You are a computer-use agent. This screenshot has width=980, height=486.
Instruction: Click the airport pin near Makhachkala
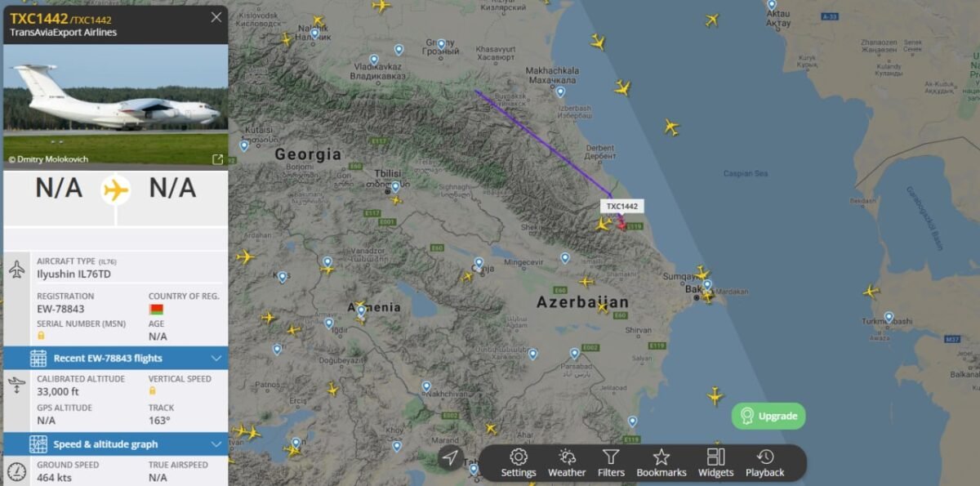coord(560,92)
